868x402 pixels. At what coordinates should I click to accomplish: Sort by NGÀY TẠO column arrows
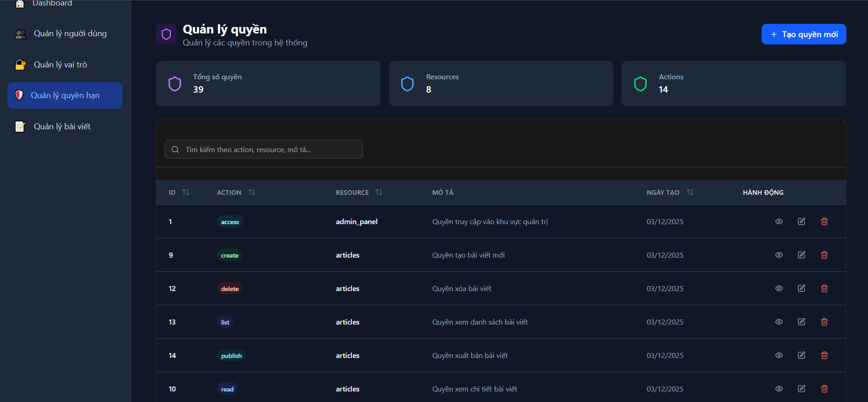point(690,192)
